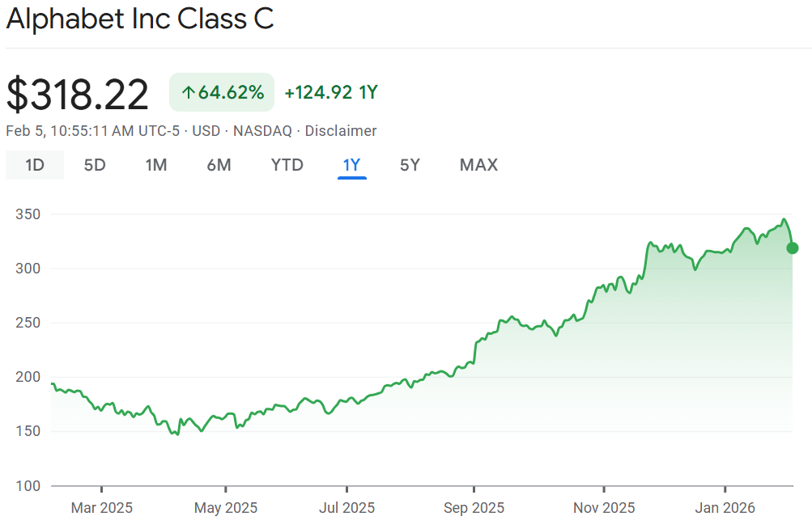Viewport: 812px width, 529px height.
Task: Open the Disclaimer link
Action: pyautogui.click(x=340, y=131)
